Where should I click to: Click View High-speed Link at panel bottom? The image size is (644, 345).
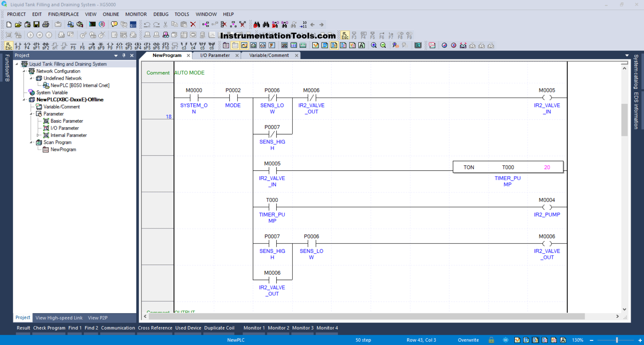click(59, 318)
